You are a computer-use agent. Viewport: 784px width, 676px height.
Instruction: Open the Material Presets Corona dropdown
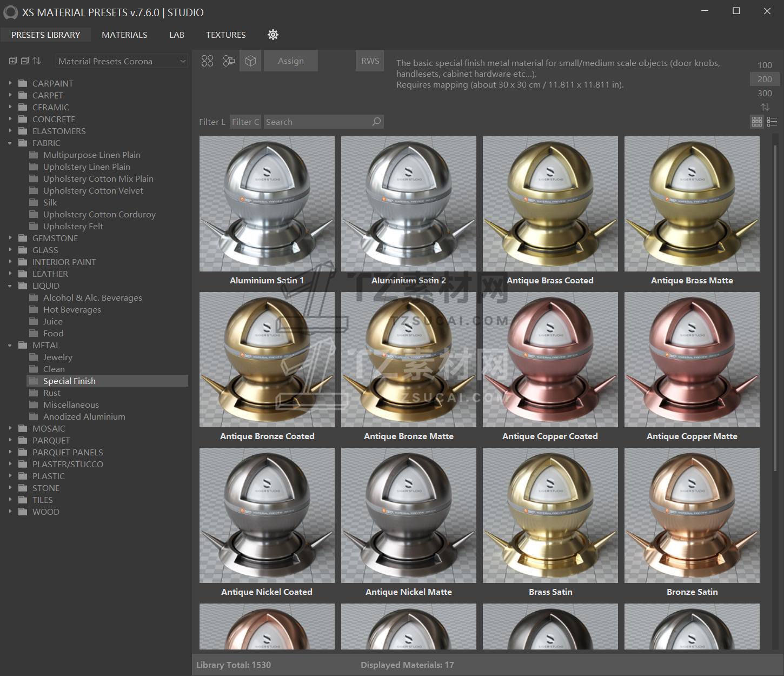[122, 61]
